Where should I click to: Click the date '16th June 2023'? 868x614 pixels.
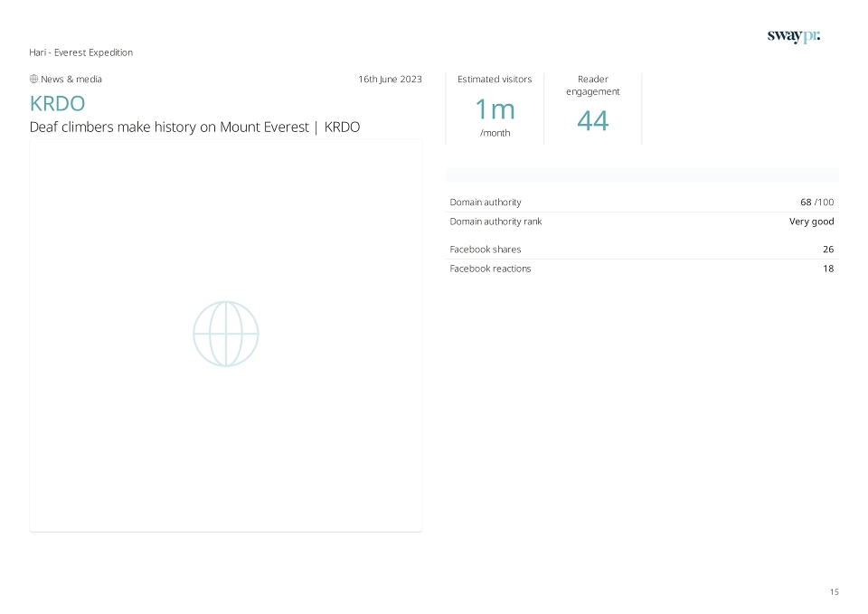[390, 80]
